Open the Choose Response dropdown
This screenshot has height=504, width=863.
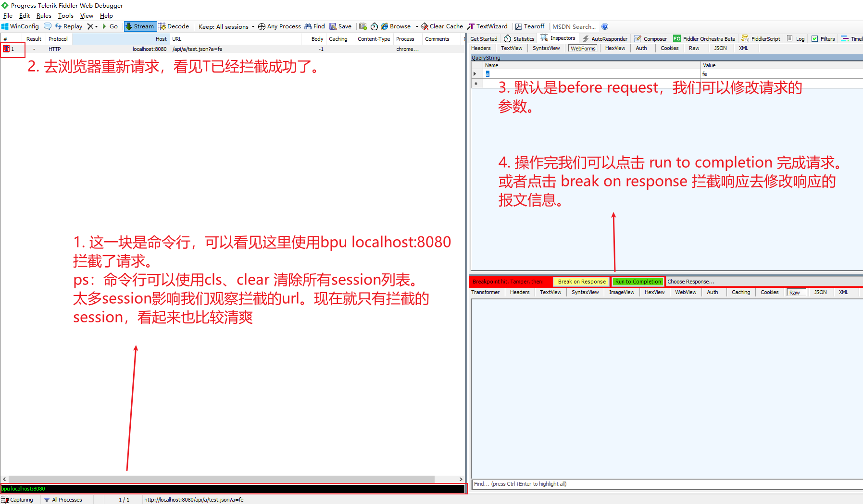[x=690, y=282]
